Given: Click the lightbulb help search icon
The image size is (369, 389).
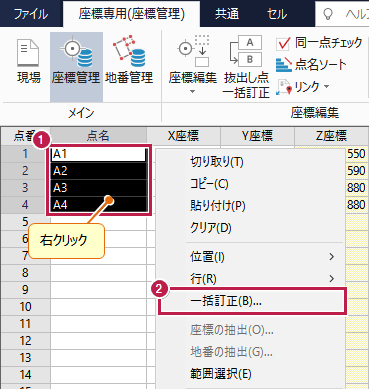Looking at the screenshot, I should click(x=328, y=14).
